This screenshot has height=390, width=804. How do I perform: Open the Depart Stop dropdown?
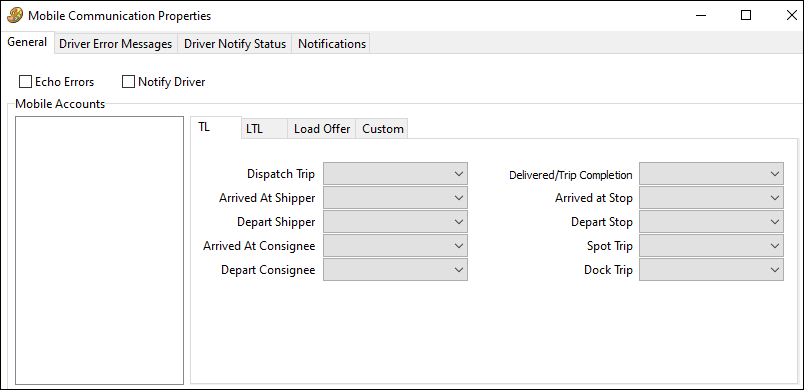point(711,222)
